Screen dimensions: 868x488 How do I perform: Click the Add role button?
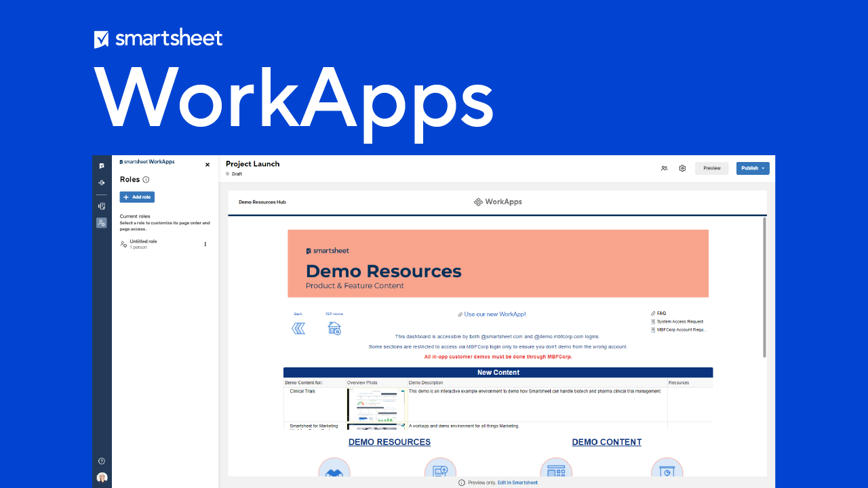[137, 197]
